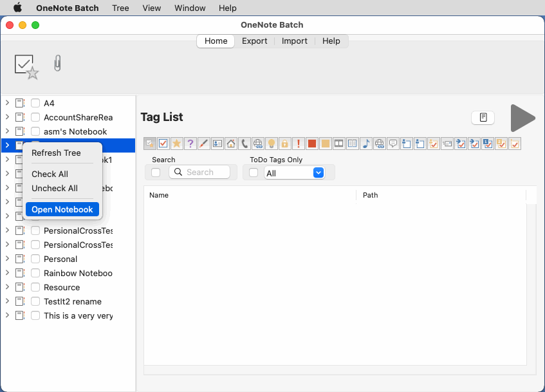Select the envelope email tag icon

coord(447,144)
